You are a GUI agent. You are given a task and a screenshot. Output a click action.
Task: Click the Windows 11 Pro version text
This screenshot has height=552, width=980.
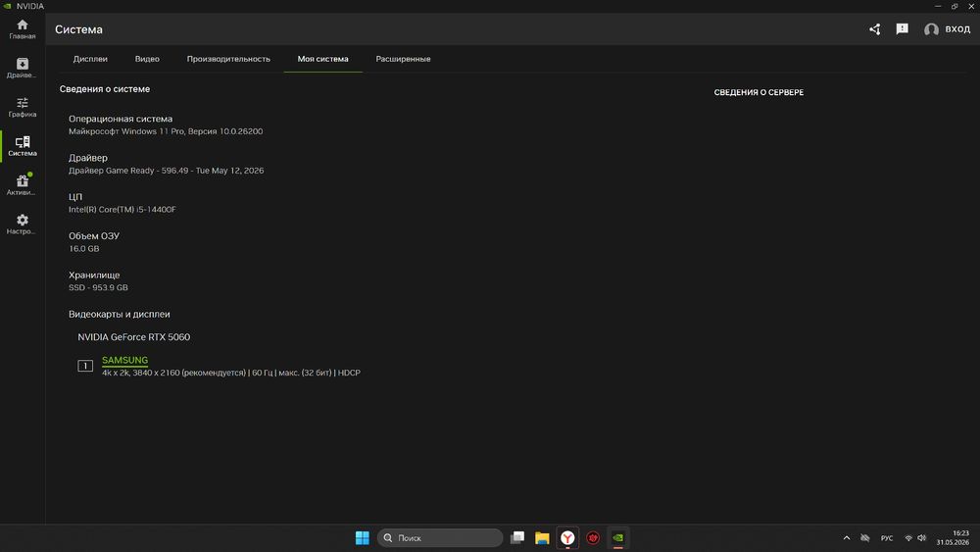[x=166, y=131]
